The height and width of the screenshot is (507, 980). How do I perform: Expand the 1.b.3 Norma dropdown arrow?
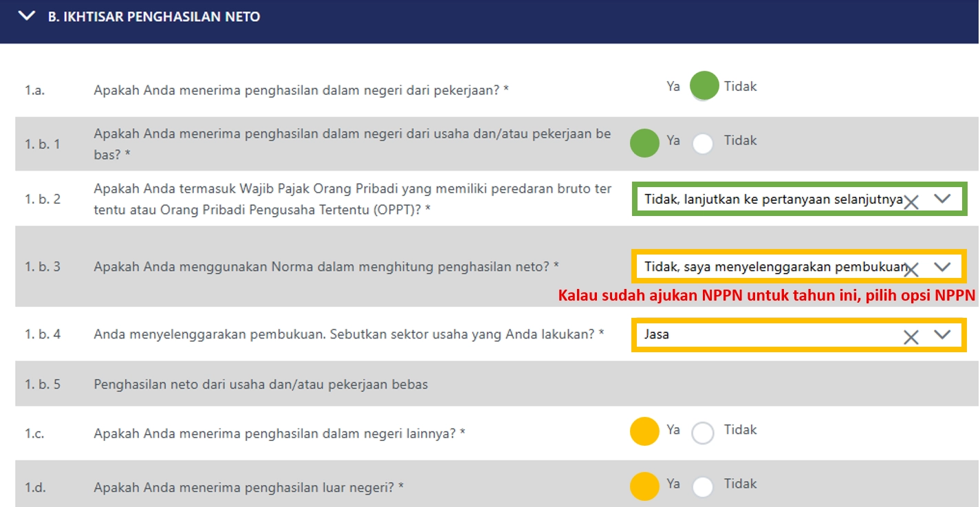click(942, 267)
